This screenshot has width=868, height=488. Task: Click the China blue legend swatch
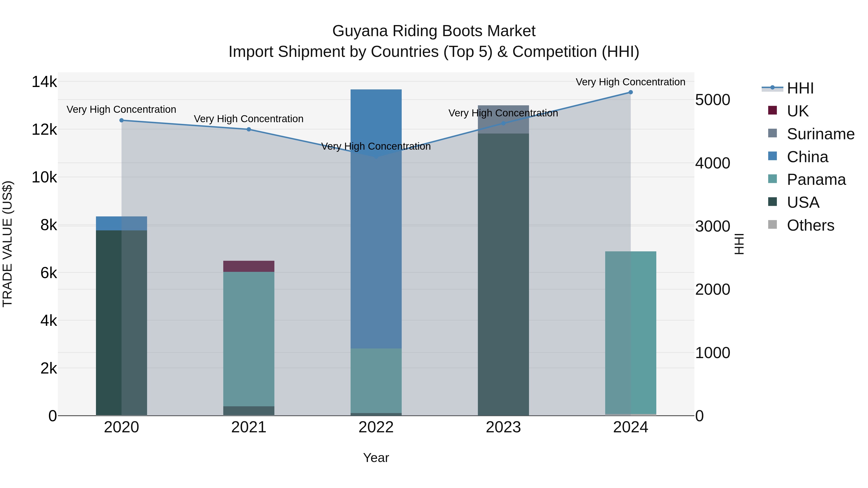(772, 156)
